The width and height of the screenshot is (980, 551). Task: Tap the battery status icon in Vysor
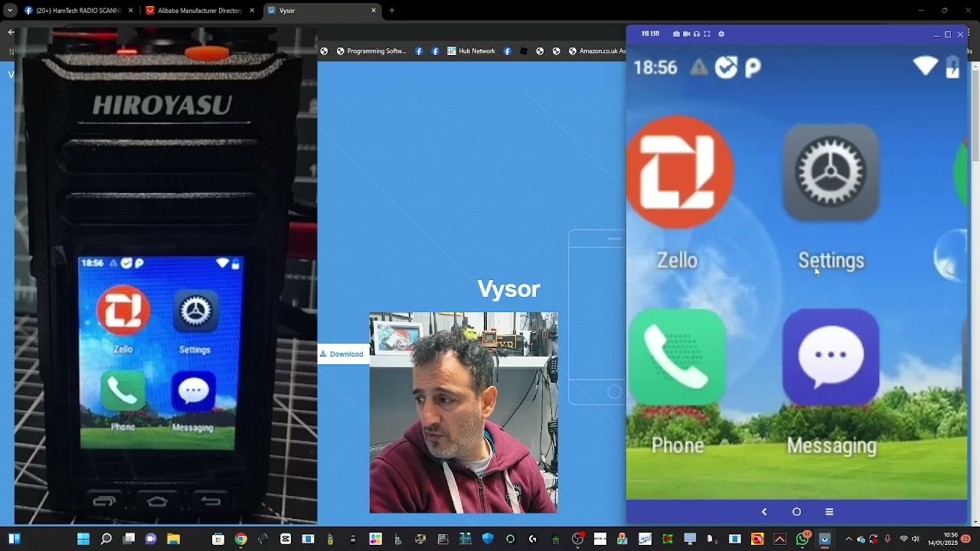click(x=953, y=67)
